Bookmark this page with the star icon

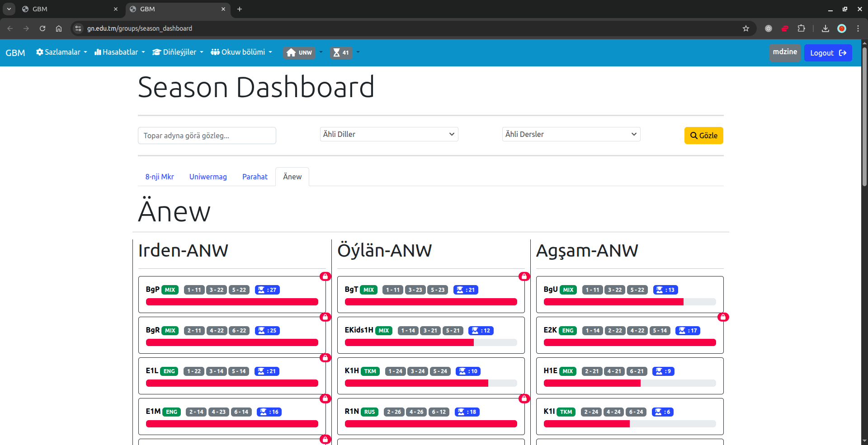746,28
